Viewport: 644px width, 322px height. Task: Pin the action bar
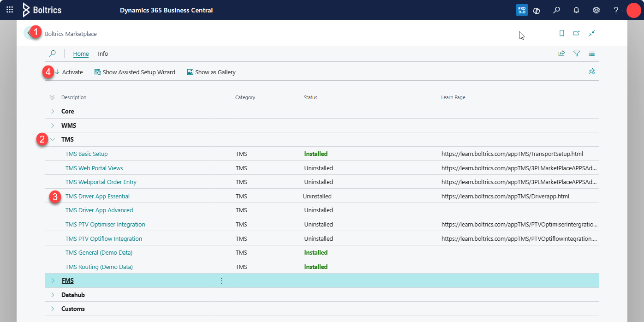tap(592, 72)
